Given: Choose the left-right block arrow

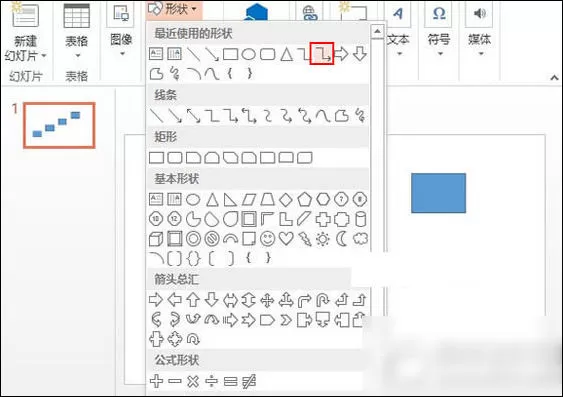Looking at the screenshot, I should pos(230,300).
